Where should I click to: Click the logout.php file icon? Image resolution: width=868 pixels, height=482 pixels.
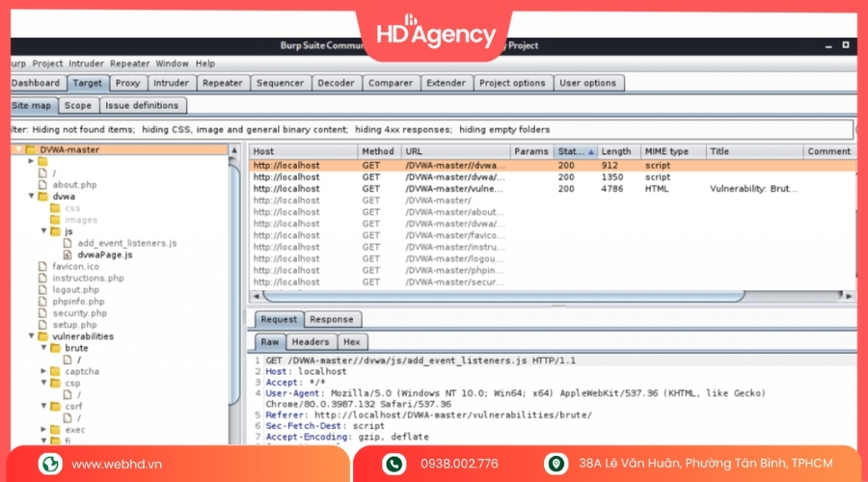click(42, 289)
